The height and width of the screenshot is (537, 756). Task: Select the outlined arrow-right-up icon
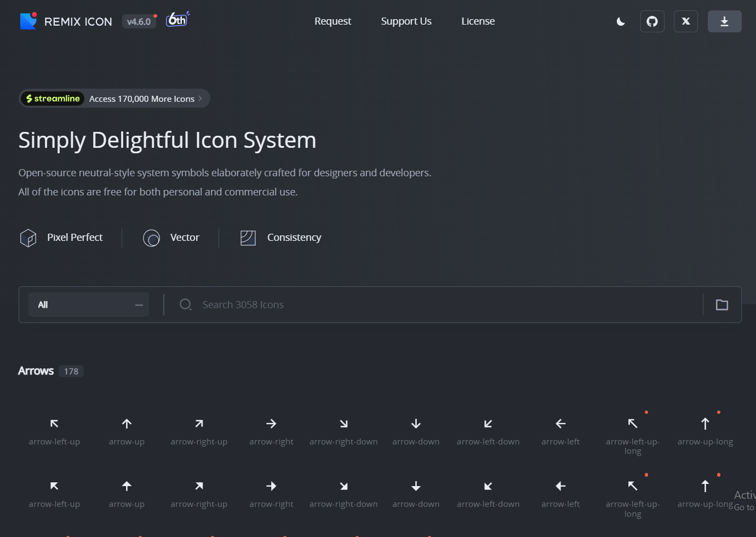click(x=199, y=424)
